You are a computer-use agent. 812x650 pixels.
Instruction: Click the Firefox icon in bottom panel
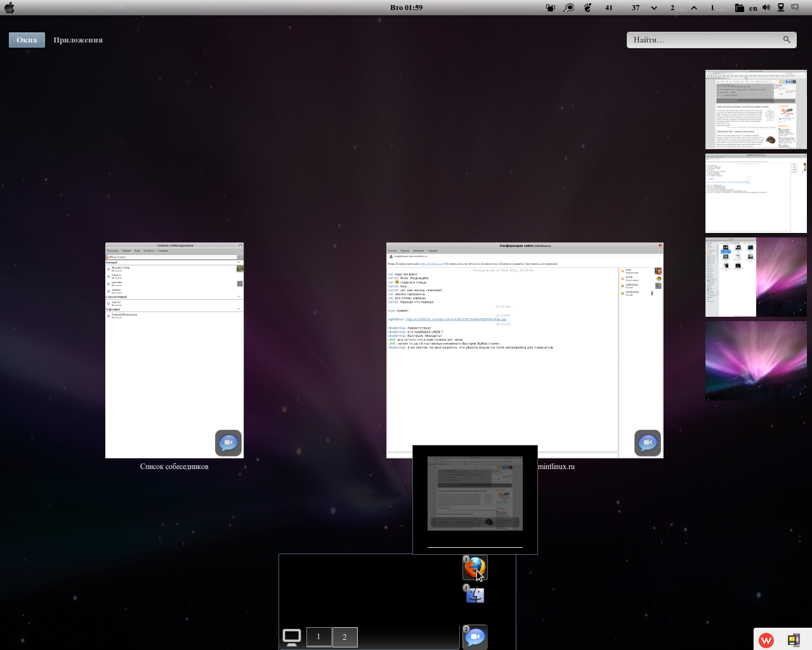[x=475, y=568]
